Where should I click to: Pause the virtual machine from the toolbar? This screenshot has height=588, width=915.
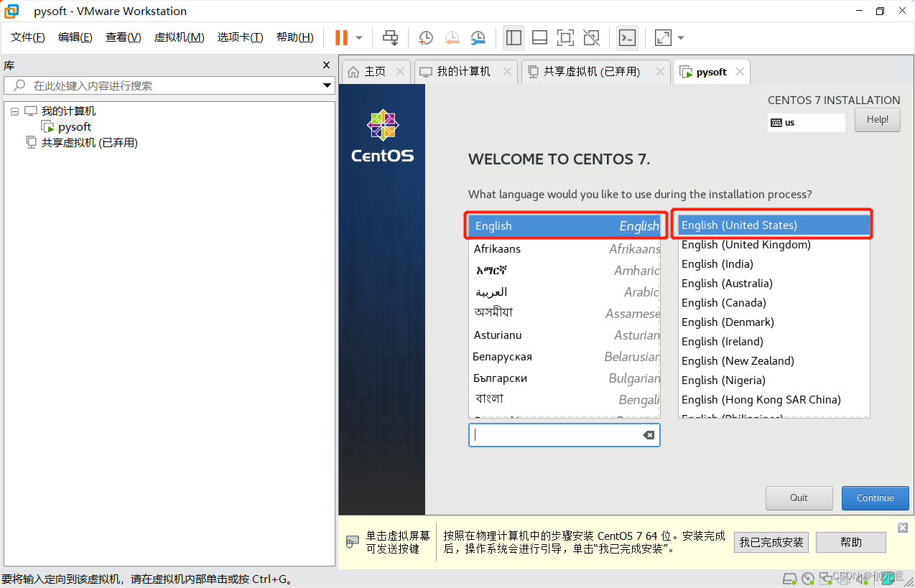click(342, 37)
